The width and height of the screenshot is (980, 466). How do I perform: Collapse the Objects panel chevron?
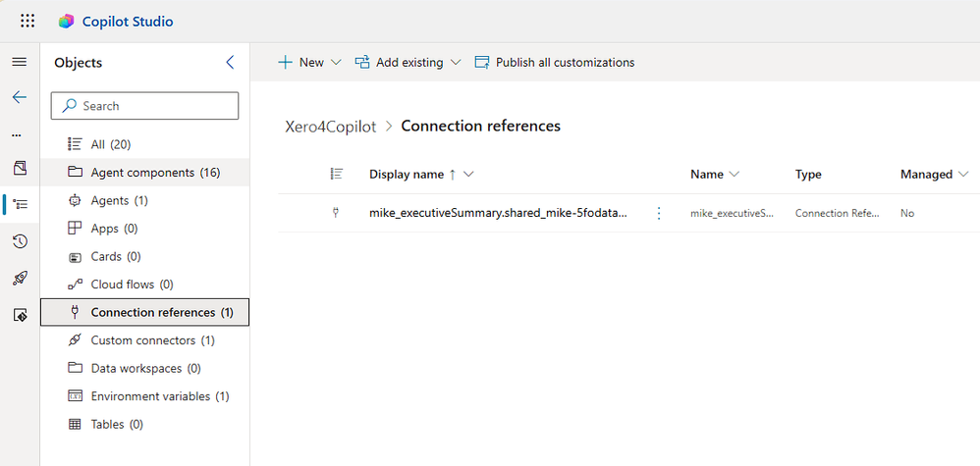point(231,63)
